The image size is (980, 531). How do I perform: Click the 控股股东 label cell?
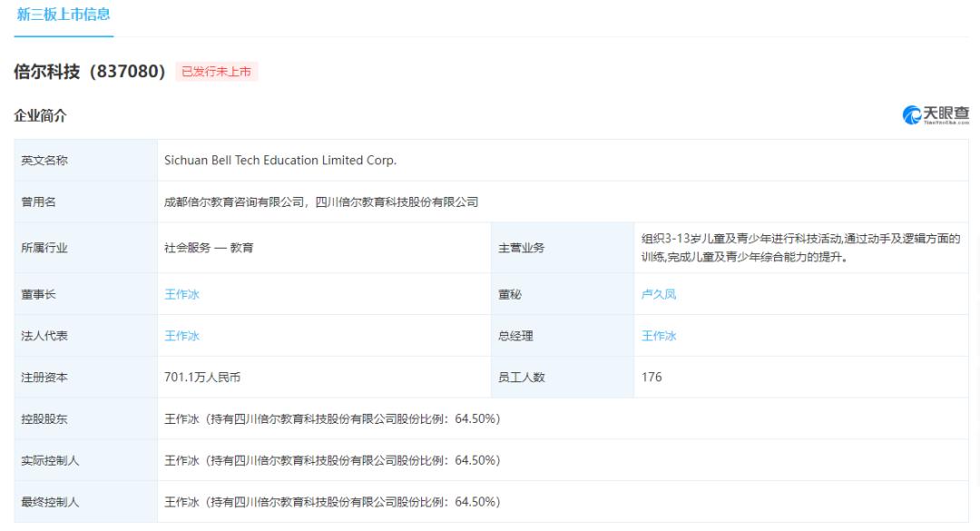click(85, 419)
